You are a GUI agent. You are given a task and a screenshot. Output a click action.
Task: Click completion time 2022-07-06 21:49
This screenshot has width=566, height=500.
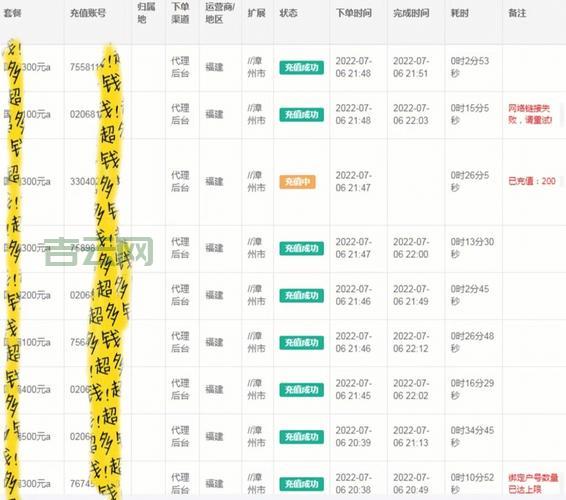(x=411, y=295)
